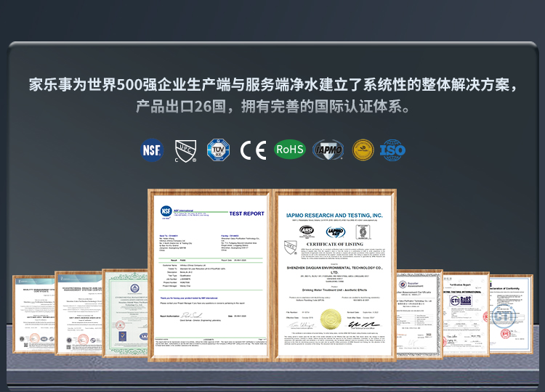545x392 pixels.
Task: Select the TUV SUD octagon logo
Action: pyautogui.click(x=218, y=150)
